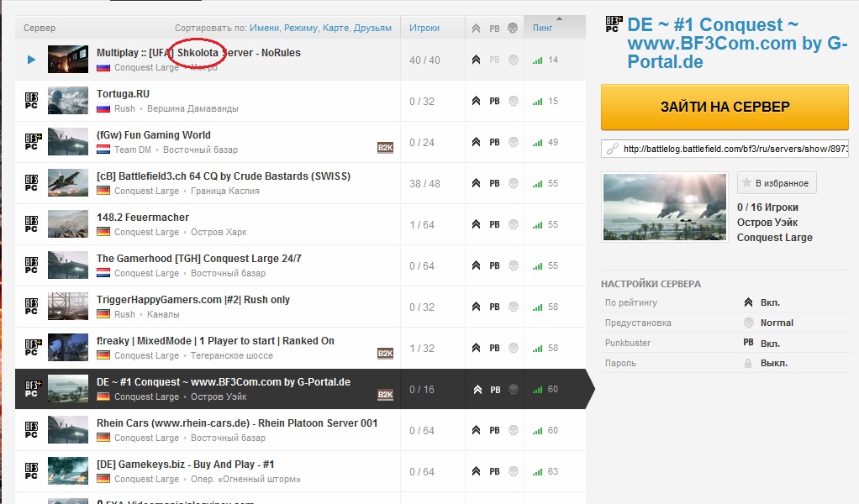
Task: Click the BF3 PC icon beside Tortuga.RU
Action: point(32,101)
